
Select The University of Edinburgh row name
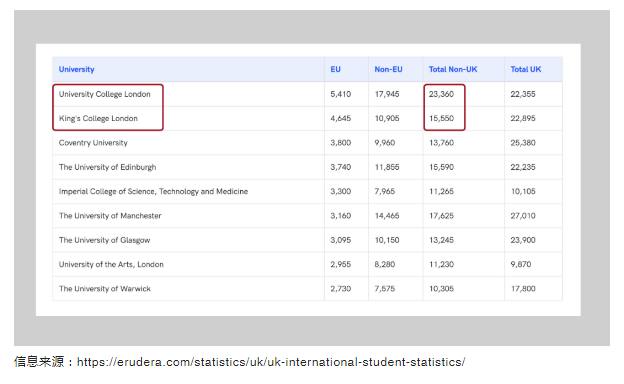pyautogui.click(x=107, y=167)
